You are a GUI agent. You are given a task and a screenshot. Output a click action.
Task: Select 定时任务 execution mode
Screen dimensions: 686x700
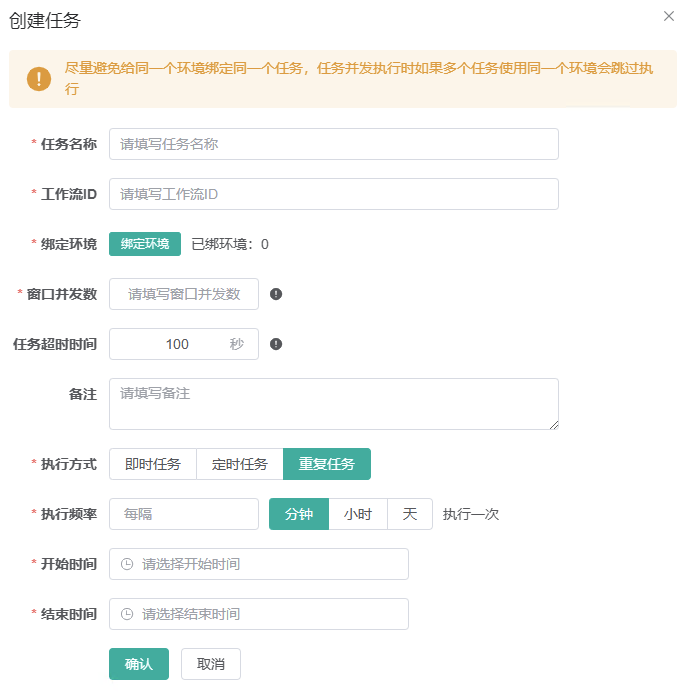click(240, 464)
